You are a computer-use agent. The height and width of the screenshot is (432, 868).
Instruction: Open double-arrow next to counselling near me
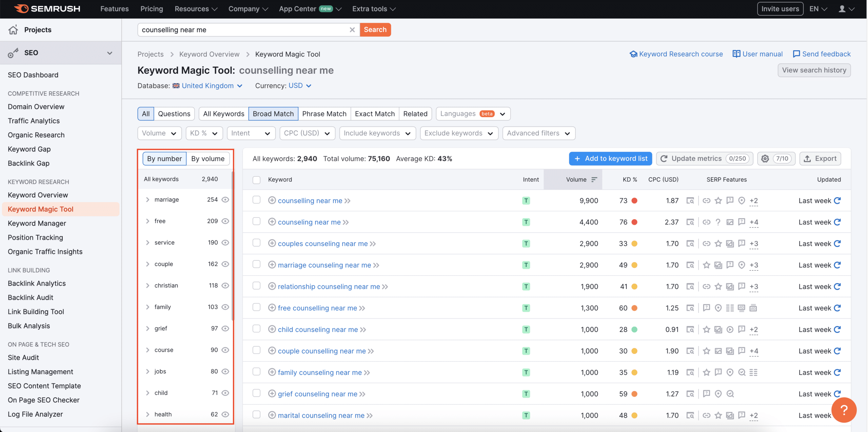pos(348,201)
